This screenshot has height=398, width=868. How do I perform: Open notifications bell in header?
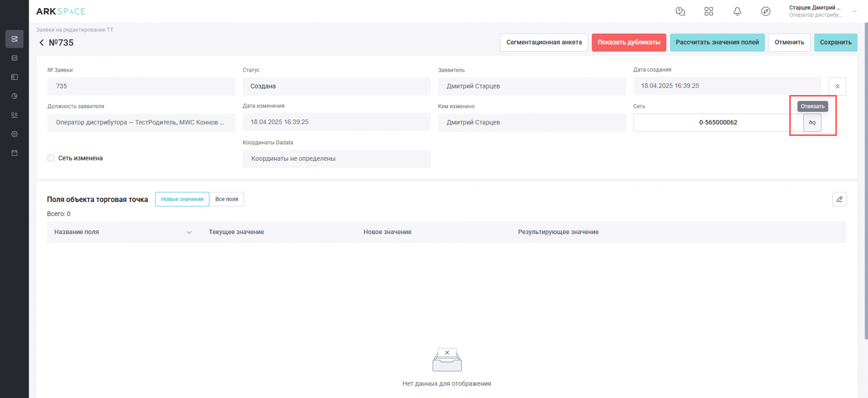click(x=737, y=11)
